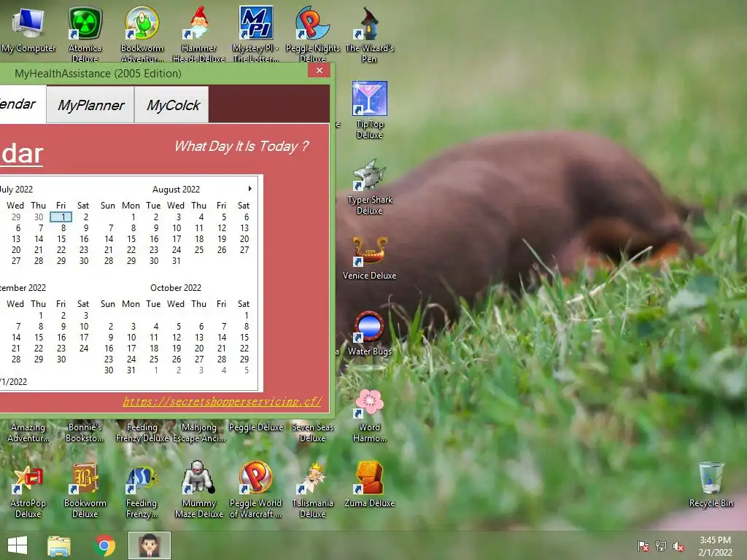Click the MyHealthAssistance taskbar app icon

click(149, 545)
